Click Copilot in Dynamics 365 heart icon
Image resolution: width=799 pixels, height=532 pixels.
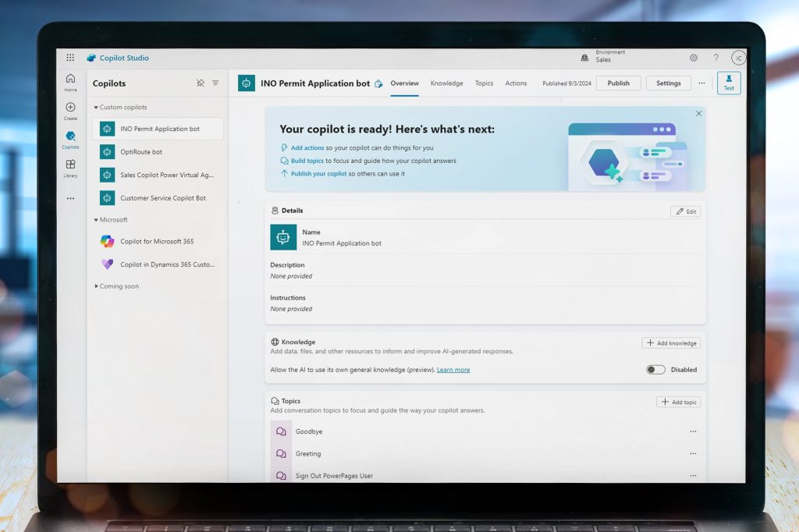(x=107, y=264)
